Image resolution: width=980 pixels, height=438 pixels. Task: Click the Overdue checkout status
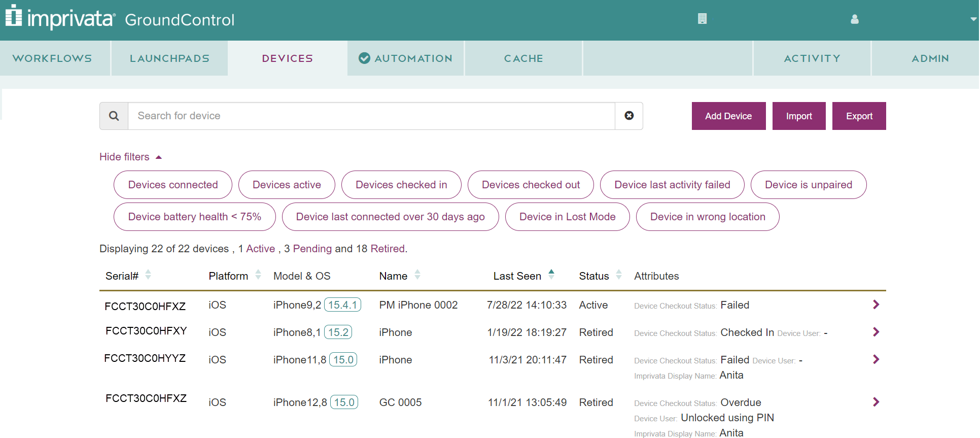(x=741, y=402)
